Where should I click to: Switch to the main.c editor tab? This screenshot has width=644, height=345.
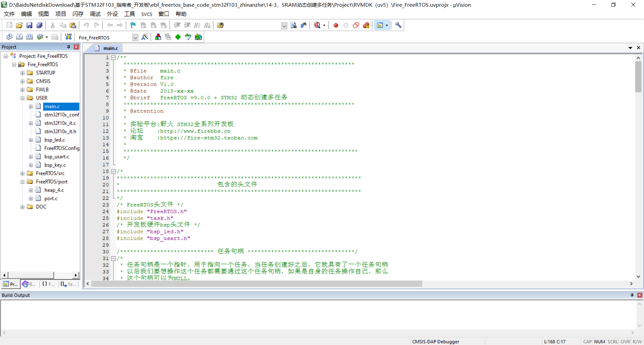(106, 48)
